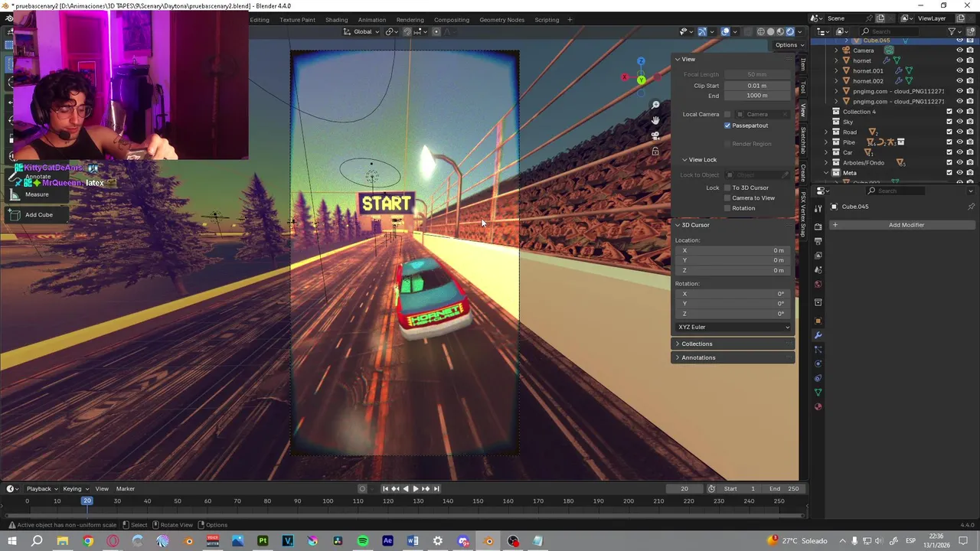Open the Modifiers wrench properties tab
Image resolution: width=980 pixels, height=551 pixels.
coord(818,335)
